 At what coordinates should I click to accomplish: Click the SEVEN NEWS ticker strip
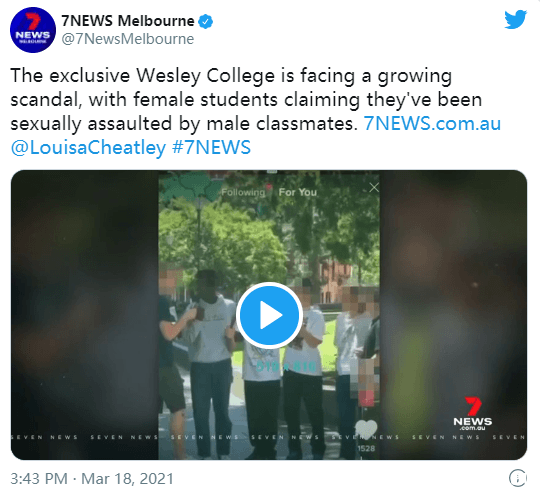[269, 437]
